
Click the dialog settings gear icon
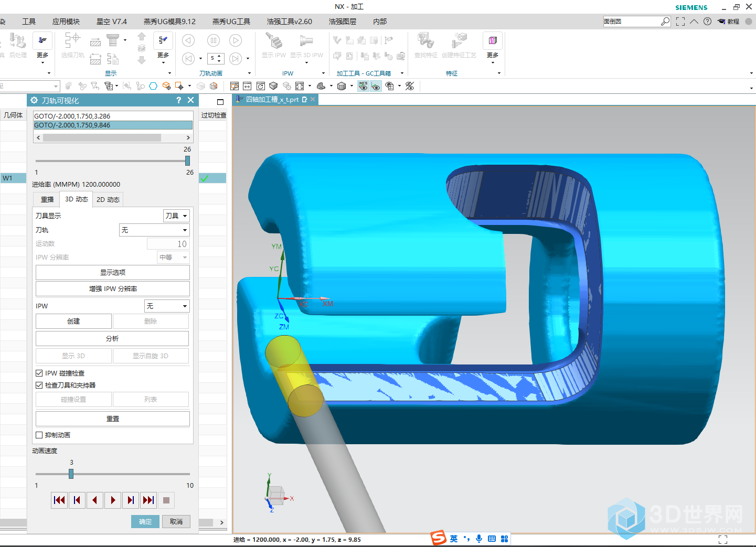tap(34, 100)
